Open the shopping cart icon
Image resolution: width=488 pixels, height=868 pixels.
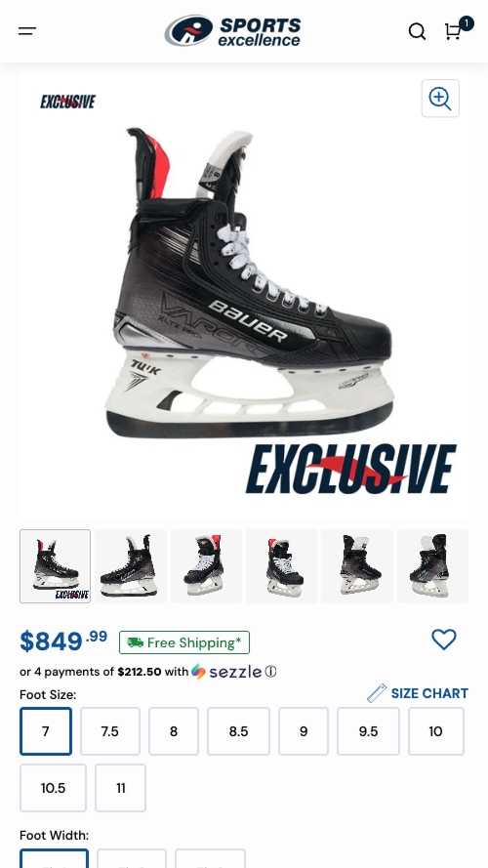pyautogui.click(x=453, y=31)
